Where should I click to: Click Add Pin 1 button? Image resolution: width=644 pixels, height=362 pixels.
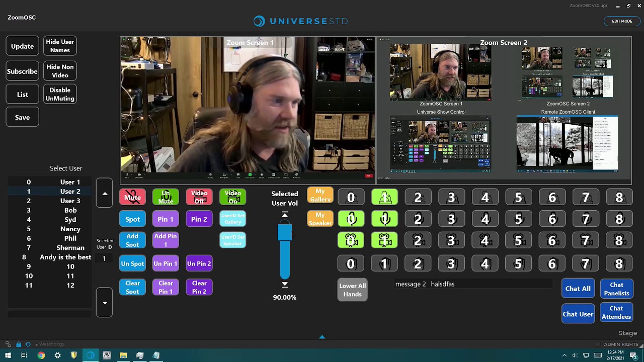pos(166,240)
